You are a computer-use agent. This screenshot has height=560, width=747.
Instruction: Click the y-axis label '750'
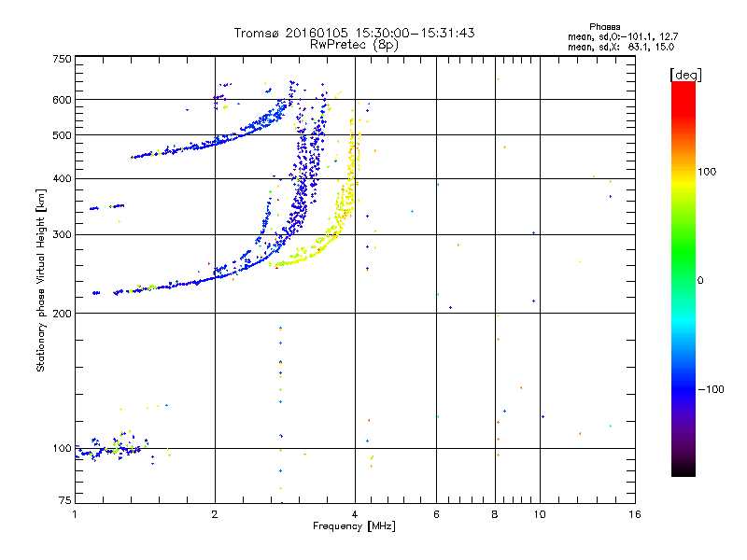coord(62,59)
